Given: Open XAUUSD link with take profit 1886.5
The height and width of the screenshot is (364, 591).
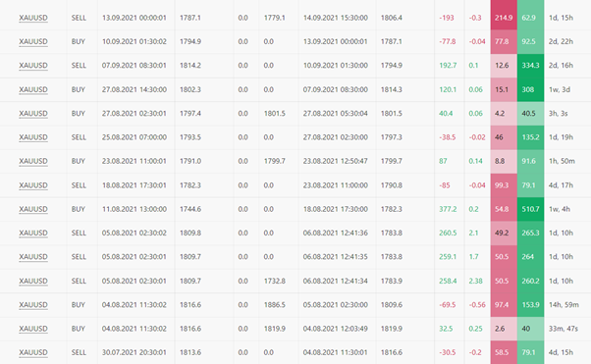Looking at the screenshot, I should pos(33,305).
